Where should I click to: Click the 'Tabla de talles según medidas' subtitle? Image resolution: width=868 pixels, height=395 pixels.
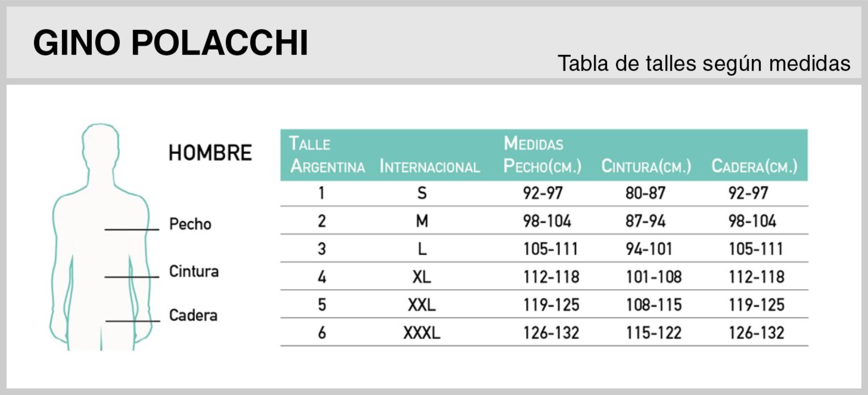coord(704,64)
